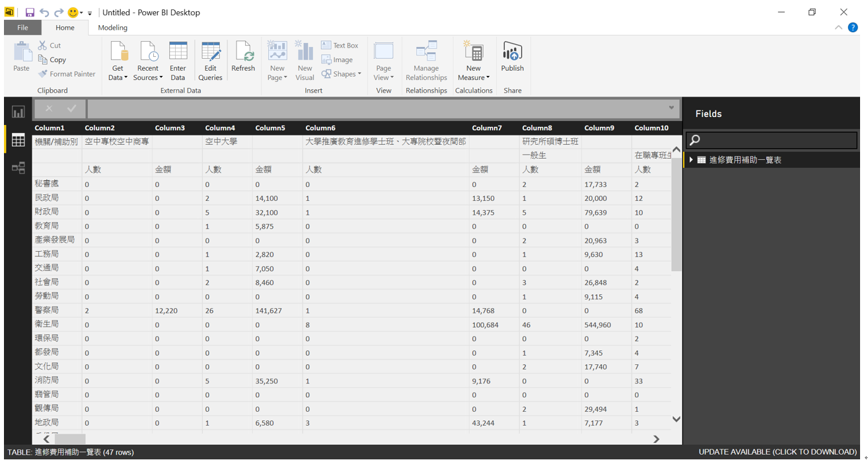Click the horizontal scrollbar left arrow

[46, 439]
